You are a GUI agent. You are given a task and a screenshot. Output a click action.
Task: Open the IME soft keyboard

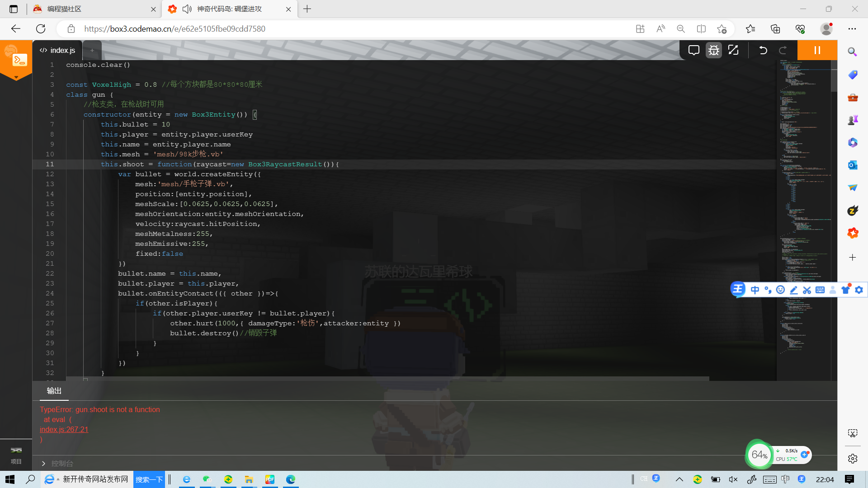click(820, 290)
